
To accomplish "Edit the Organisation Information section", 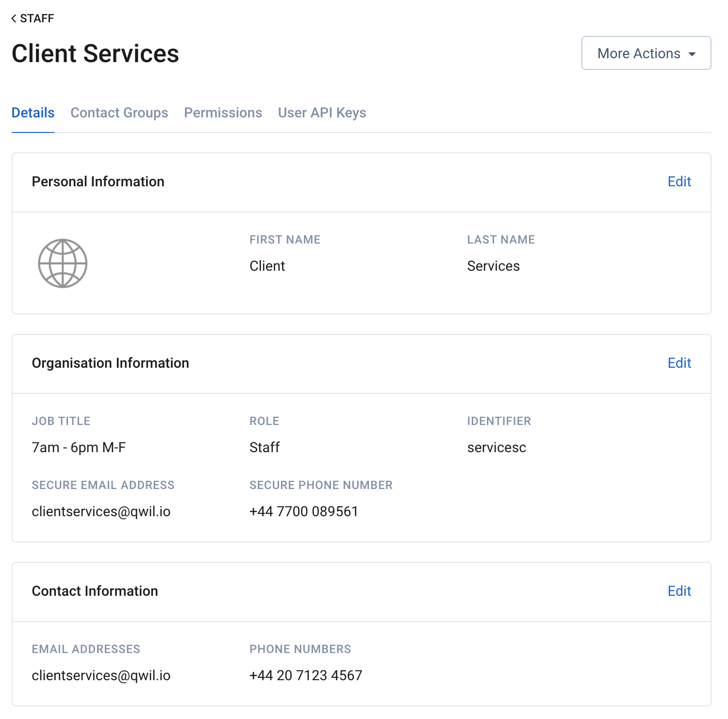I will (679, 363).
